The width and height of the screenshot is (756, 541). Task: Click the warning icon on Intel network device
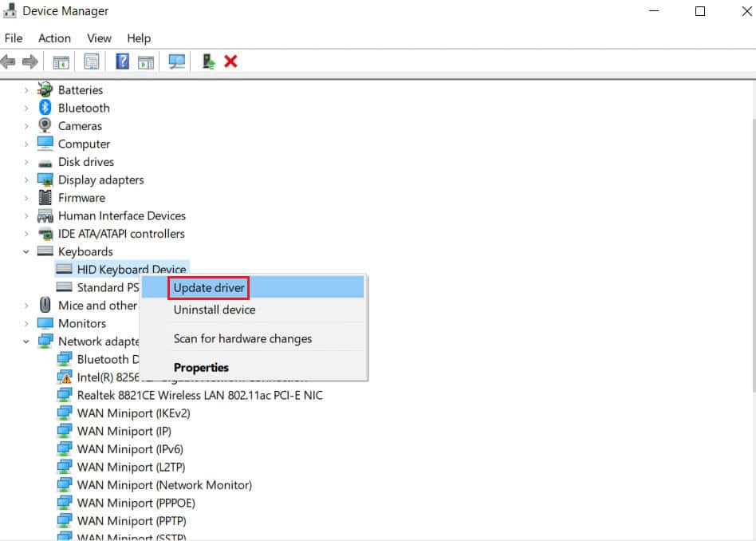[x=64, y=377]
